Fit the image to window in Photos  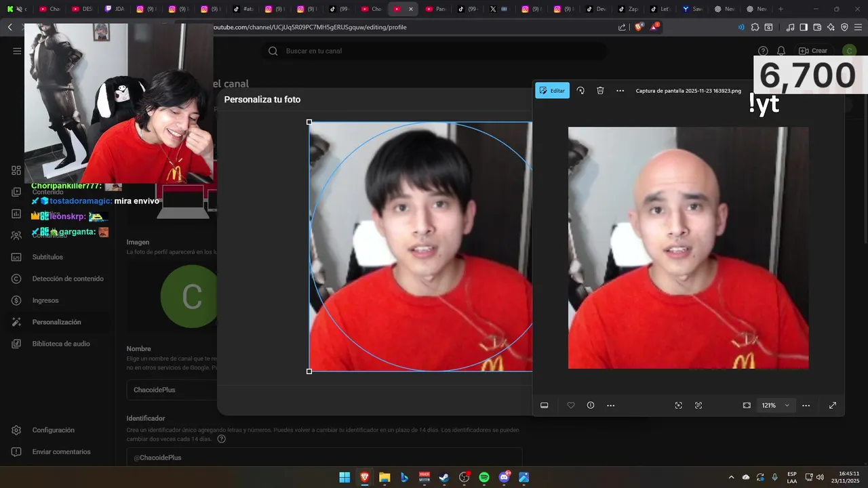(747, 405)
